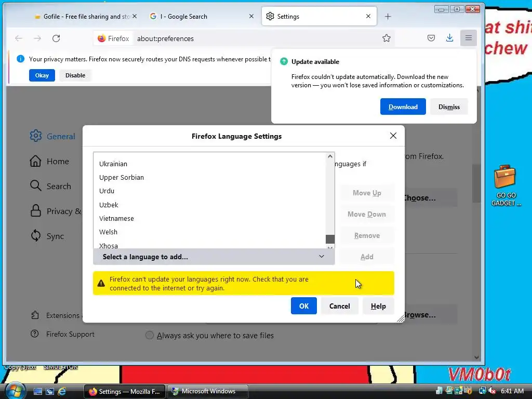532x399 pixels.
Task: Select Ukrainian in the language list
Action: tap(209, 164)
